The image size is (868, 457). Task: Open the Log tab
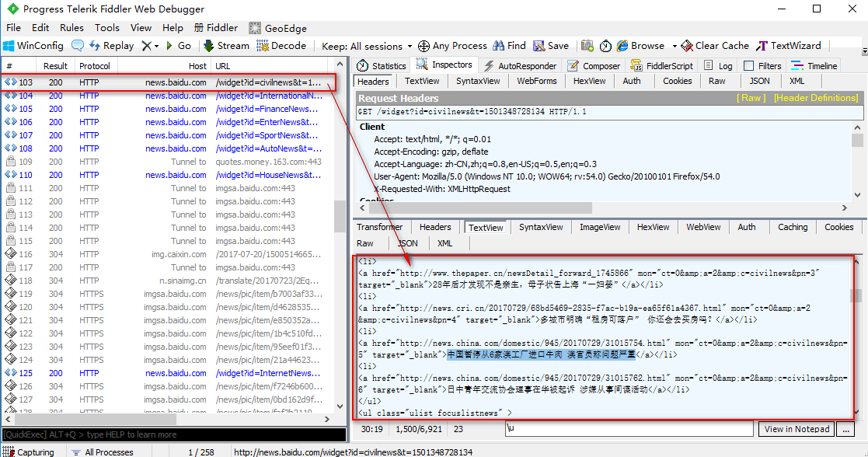718,66
